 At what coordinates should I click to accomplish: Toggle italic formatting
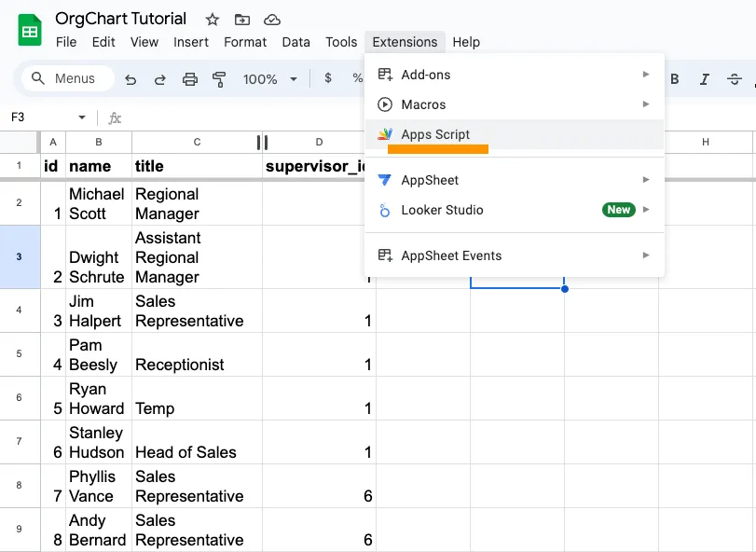[706, 79]
